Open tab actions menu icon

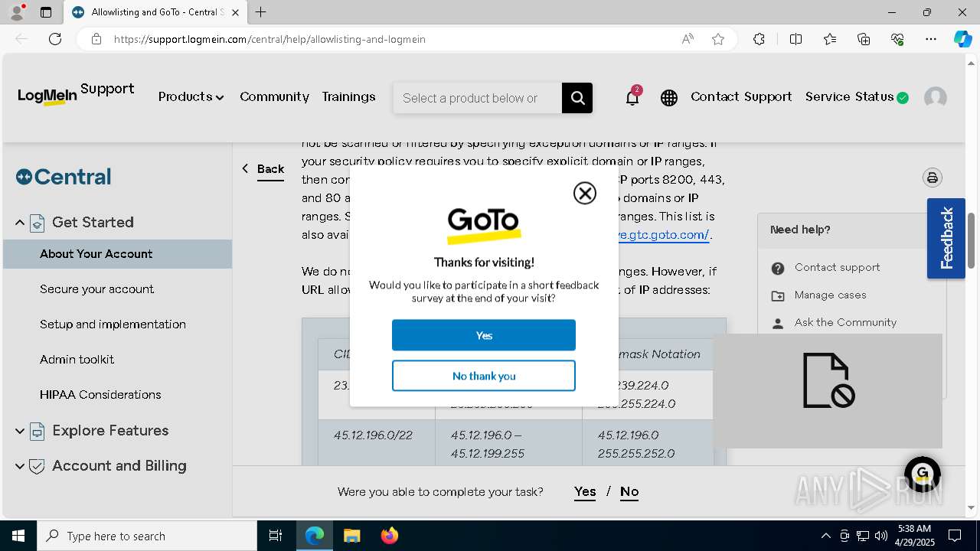pos(46,12)
